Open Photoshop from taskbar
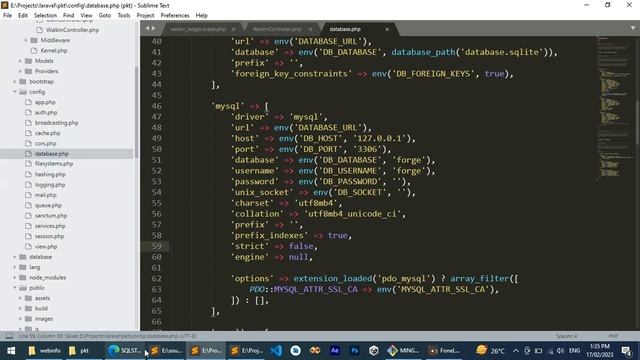640x360 pixels. pos(354,351)
